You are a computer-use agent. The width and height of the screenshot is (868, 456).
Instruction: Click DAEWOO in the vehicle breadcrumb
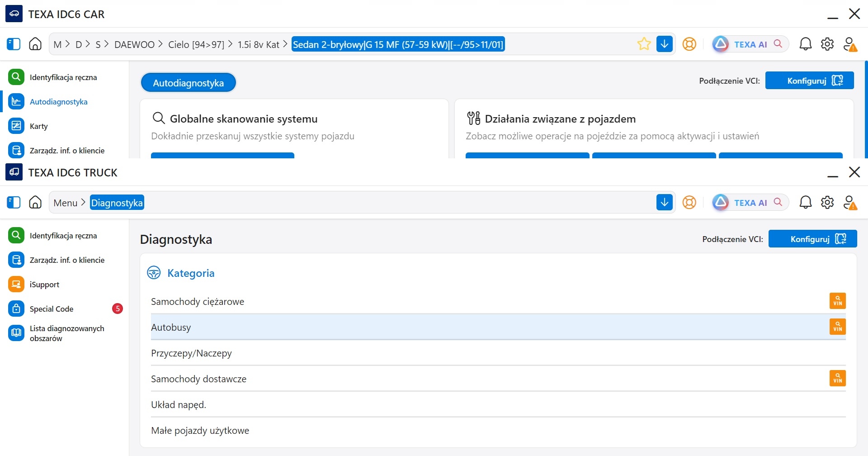coord(134,44)
